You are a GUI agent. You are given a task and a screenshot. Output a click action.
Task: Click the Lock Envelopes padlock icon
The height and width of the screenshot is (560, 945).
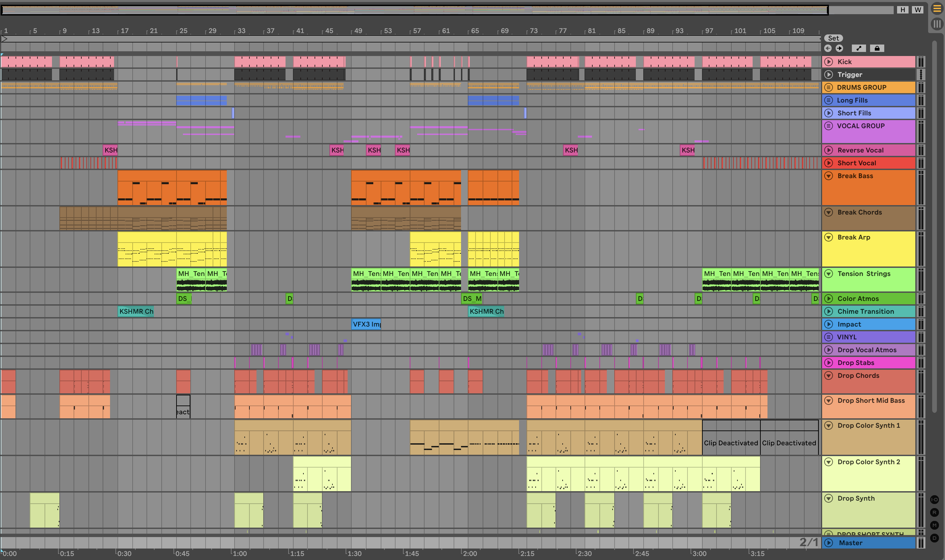(877, 48)
